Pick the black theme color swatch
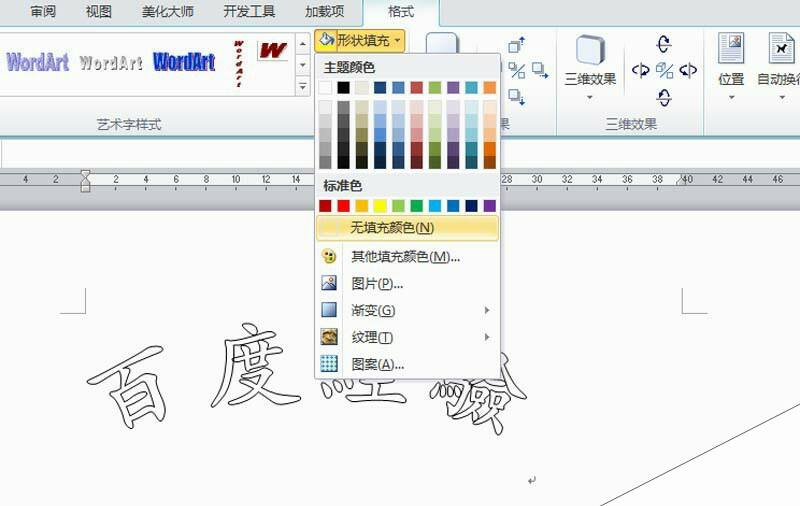Screen dimensions: 800x506 [x=343, y=88]
